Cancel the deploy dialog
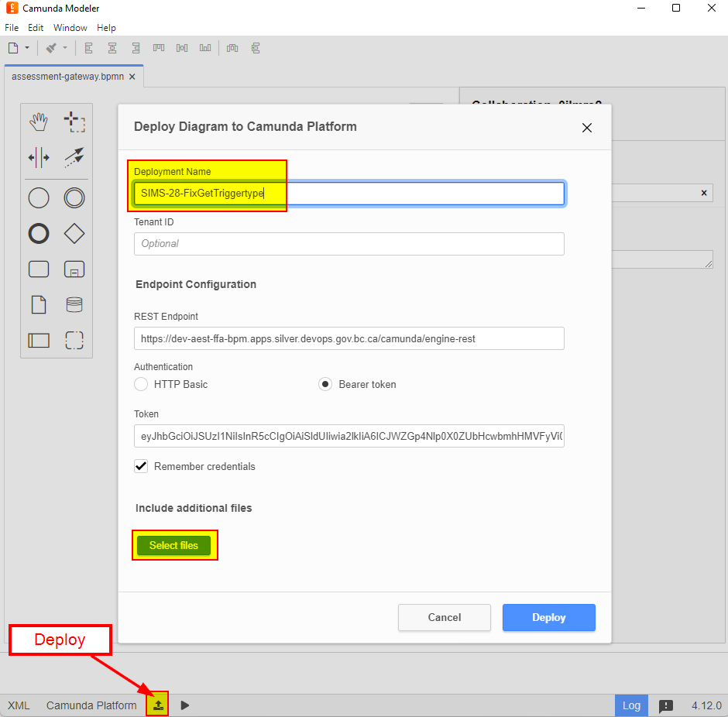This screenshot has width=728, height=717. [445, 617]
